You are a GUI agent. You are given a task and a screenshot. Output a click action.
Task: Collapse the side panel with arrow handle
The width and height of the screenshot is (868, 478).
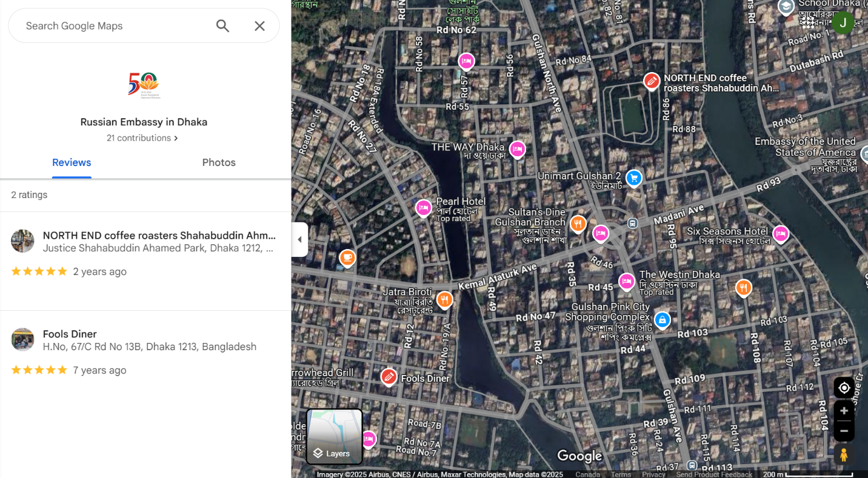coord(299,239)
